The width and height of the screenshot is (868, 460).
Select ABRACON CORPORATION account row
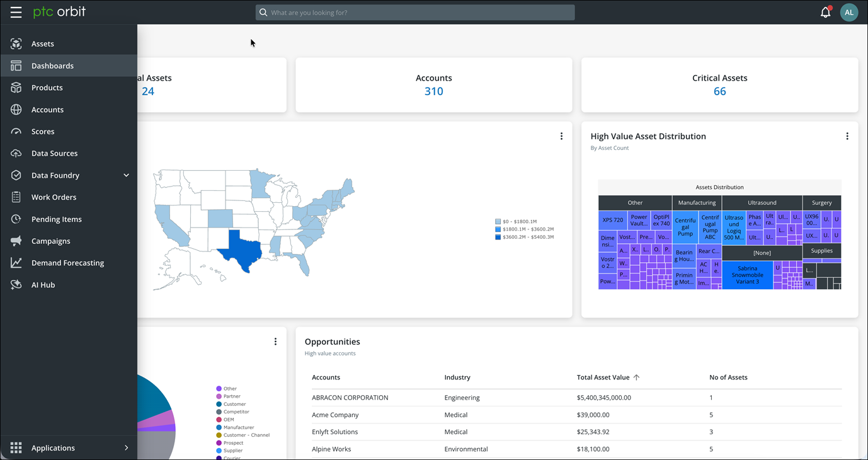click(576, 398)
